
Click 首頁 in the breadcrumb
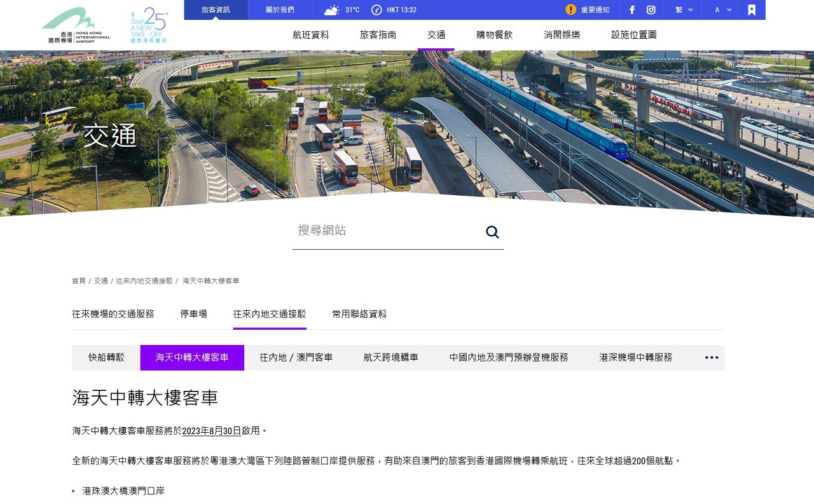(78, 281)
